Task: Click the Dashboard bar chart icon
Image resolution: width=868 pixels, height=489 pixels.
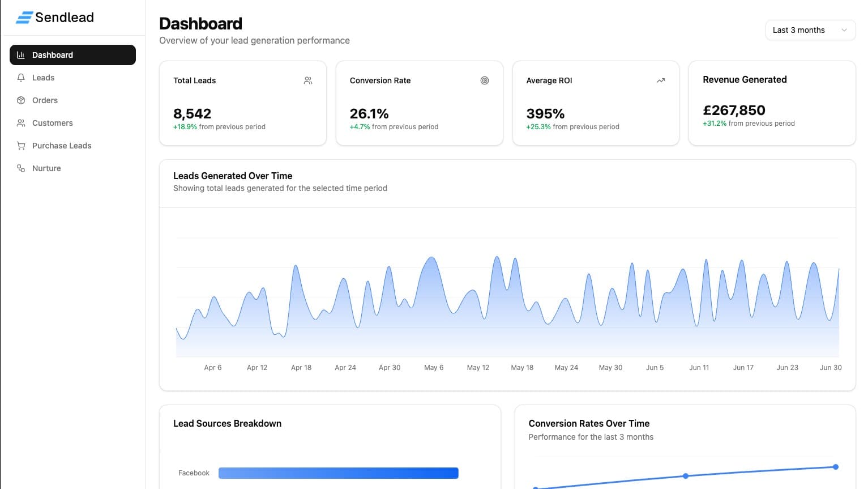Action: click(x=21, y=55)
